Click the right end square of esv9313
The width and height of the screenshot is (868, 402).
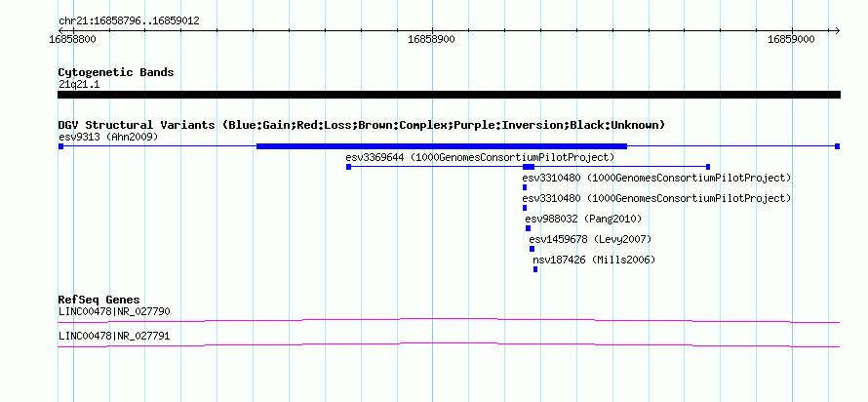(838, 146)
